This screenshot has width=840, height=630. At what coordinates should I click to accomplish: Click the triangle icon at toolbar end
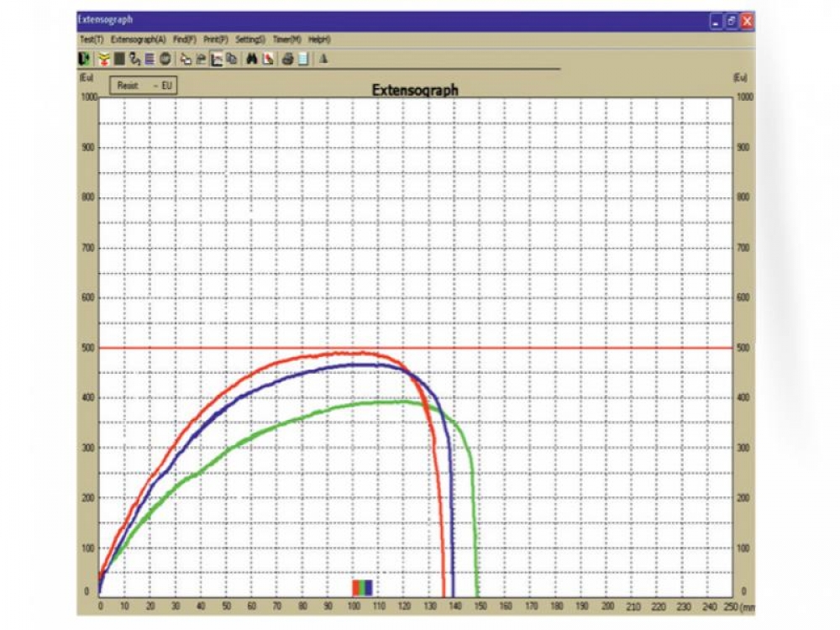tap(323, 59)
